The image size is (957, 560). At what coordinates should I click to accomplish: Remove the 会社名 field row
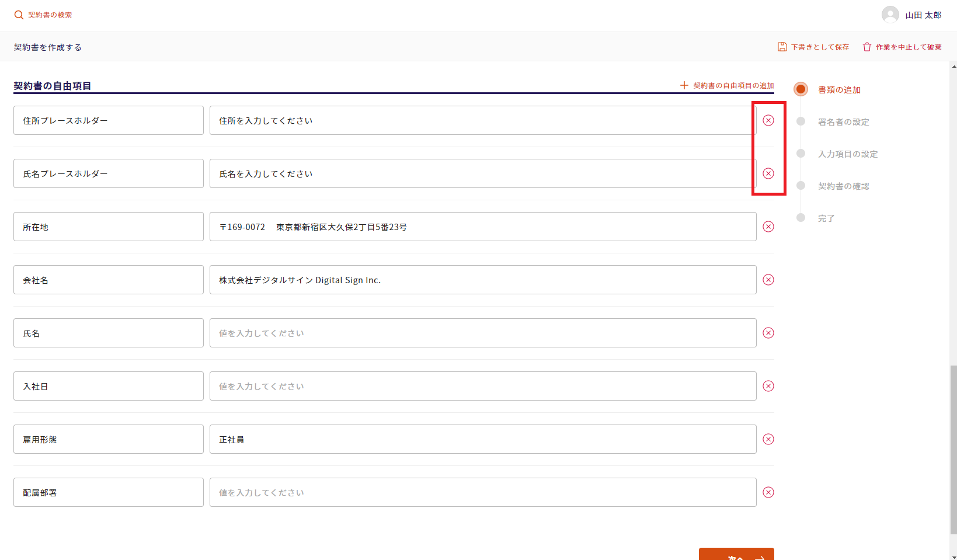pyautogui.click(x=768, y=280)
